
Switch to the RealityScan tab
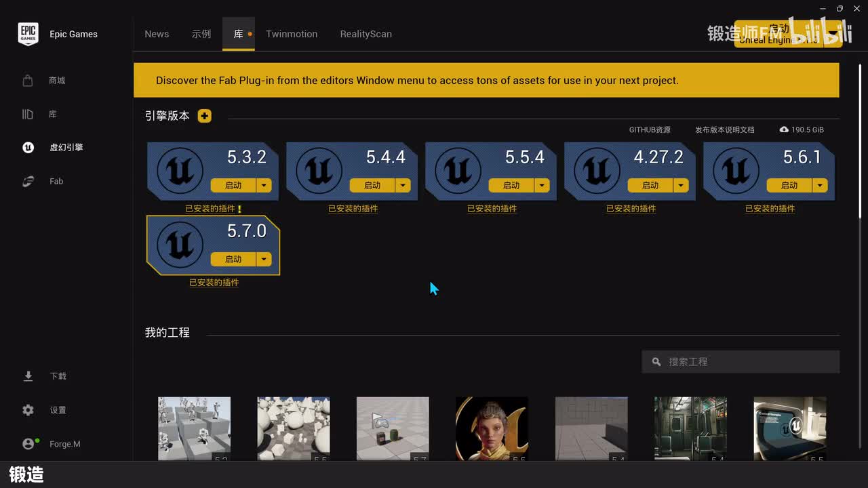(x=366, y=34)
